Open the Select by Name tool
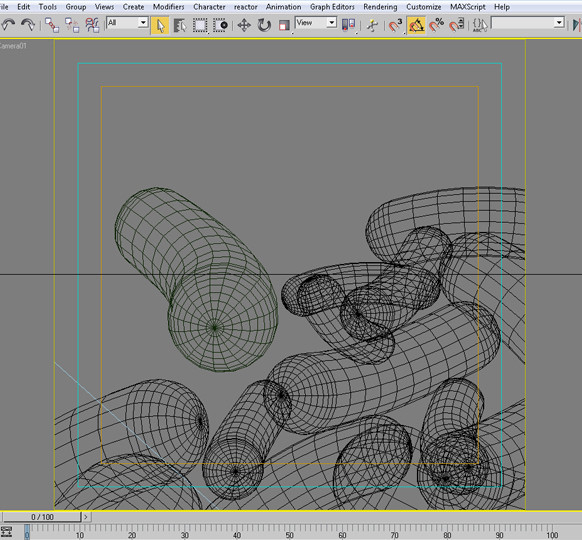Screen dimensions: 582x540 [180, 25]
